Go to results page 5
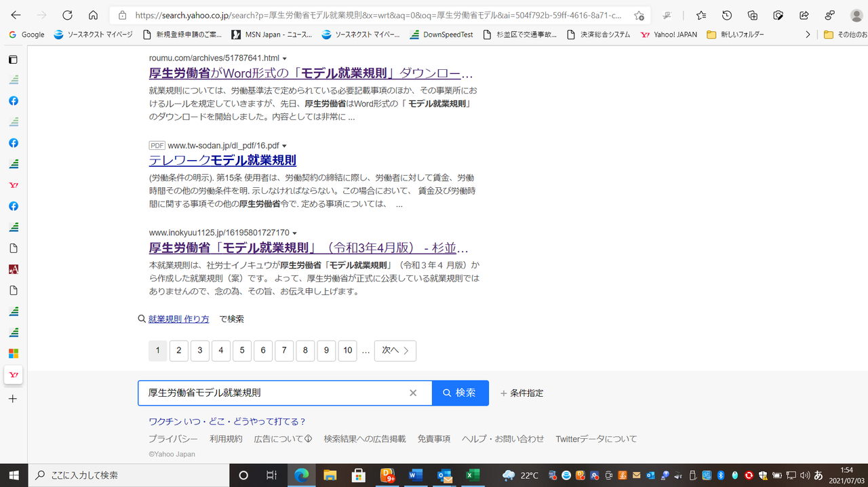868x487 pixels. [x=241, y=351]
